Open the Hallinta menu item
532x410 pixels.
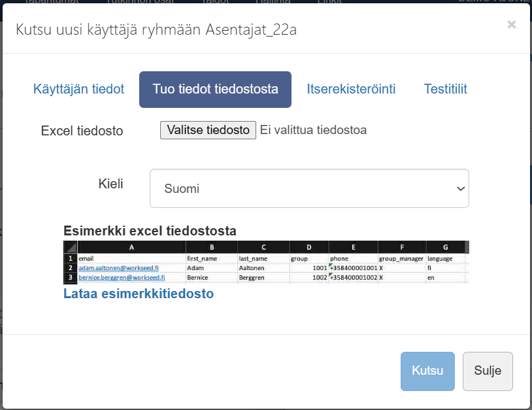(273, 2)
